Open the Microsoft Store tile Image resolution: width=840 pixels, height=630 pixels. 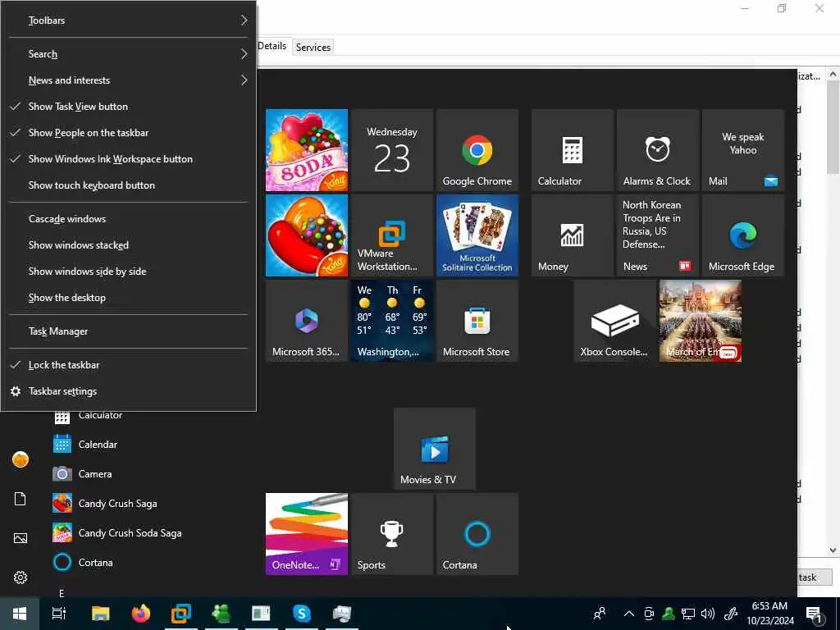(x=477, y=321)
